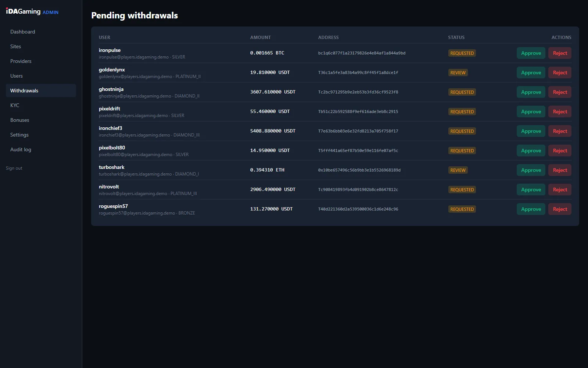Reject pixeldrift's withdrawal request

point(560,112)
